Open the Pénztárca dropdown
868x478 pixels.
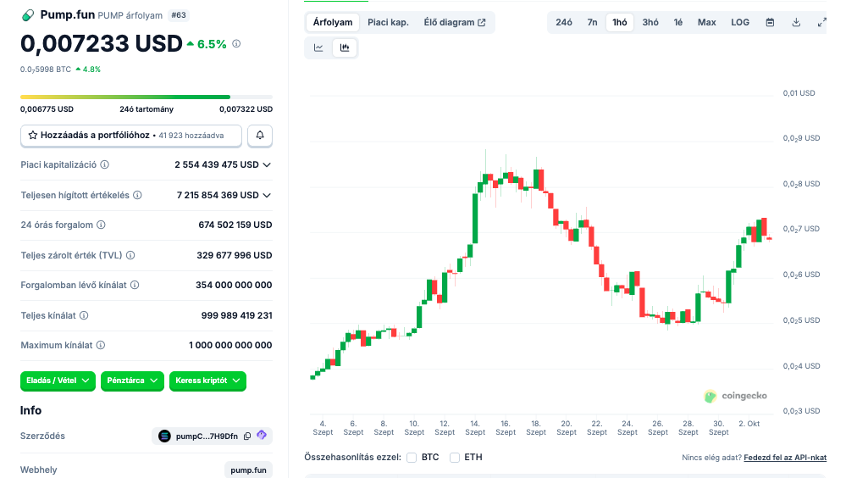(x=132, y=381)
